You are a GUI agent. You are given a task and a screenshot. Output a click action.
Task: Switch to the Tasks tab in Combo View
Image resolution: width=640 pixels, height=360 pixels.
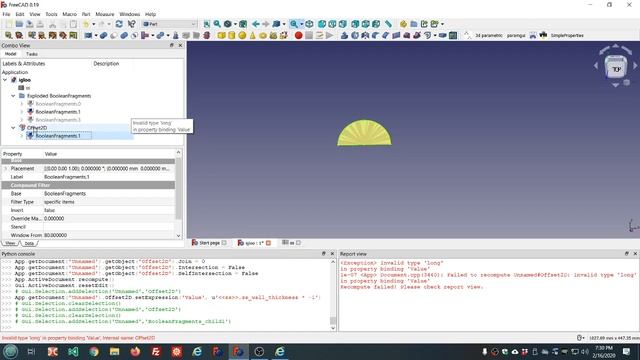31,54
